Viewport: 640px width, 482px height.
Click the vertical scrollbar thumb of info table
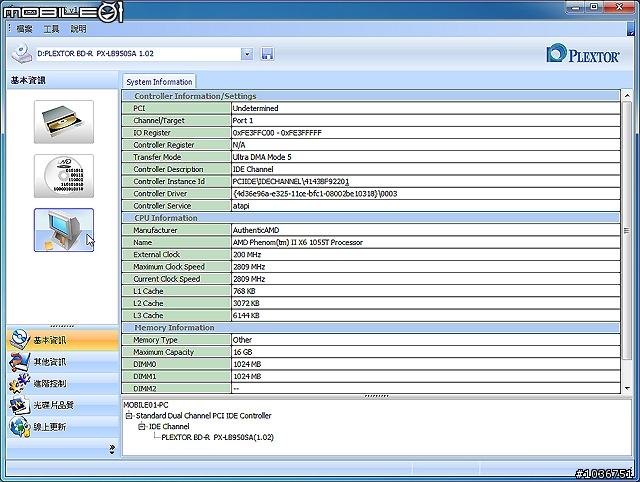pyautogui.click(x=627, y=231)
